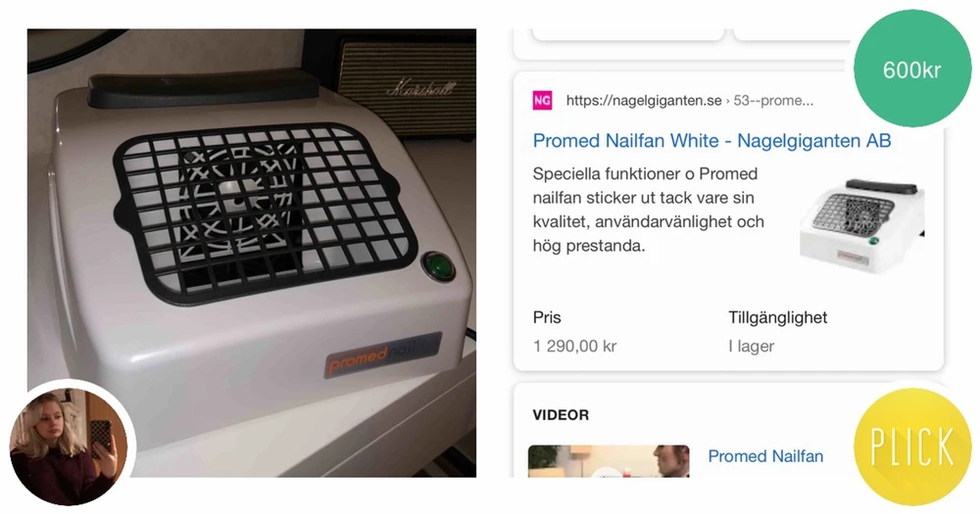Image resolution: width=980 pixels, height=514 pixels.
Task: Click the 1 290,00 kr price value
Action: click(575, 346)
